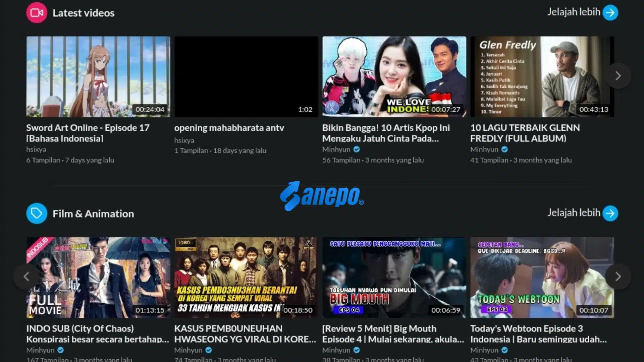Go back in Film & Animation carousel with previous chevron

26,277
